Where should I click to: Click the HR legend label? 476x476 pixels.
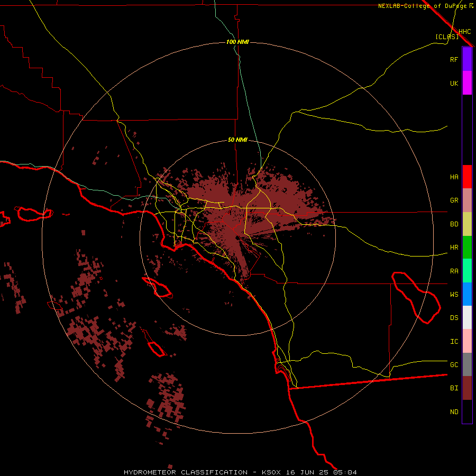[454, 248]
